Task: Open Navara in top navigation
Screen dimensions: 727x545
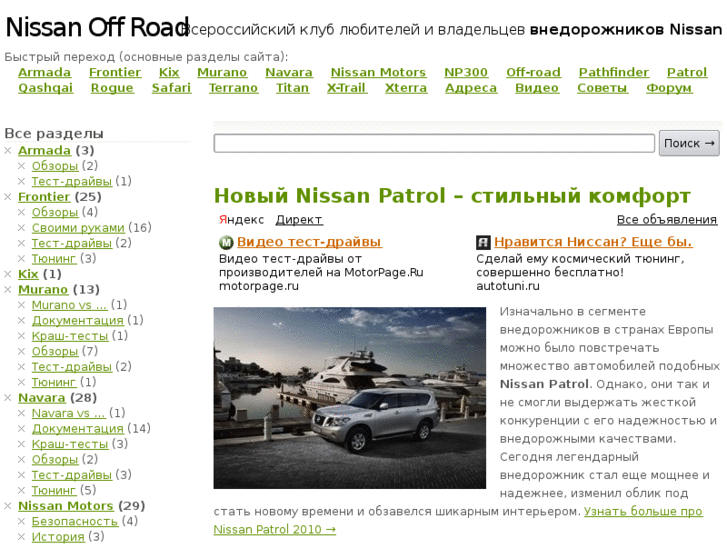Action: pyautogui.click(x=289, y=72)
